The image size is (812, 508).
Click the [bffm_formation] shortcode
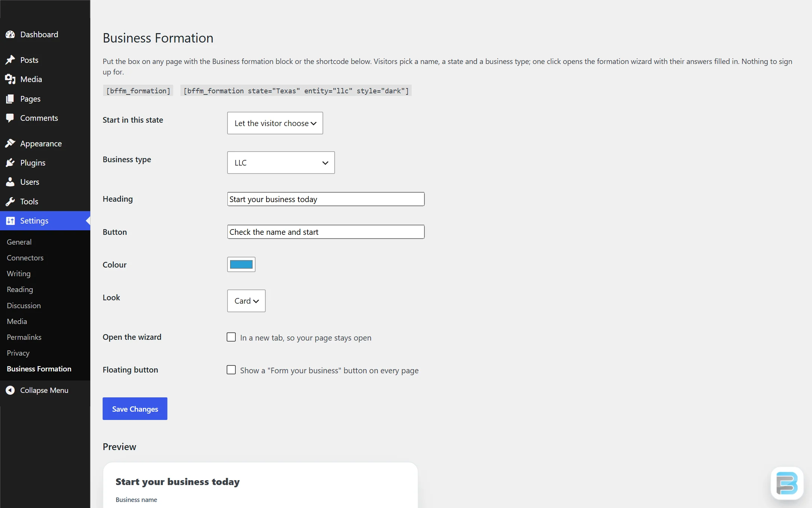(x=138, y=91)
